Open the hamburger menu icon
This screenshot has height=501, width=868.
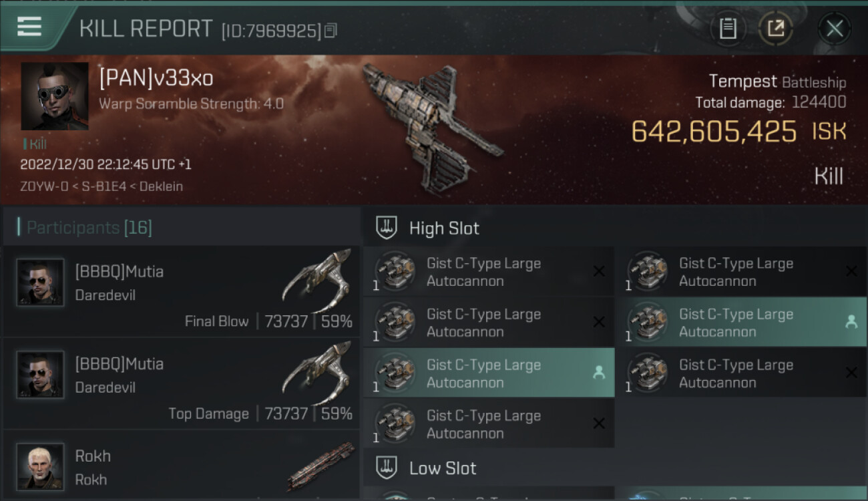click(29, 27)
